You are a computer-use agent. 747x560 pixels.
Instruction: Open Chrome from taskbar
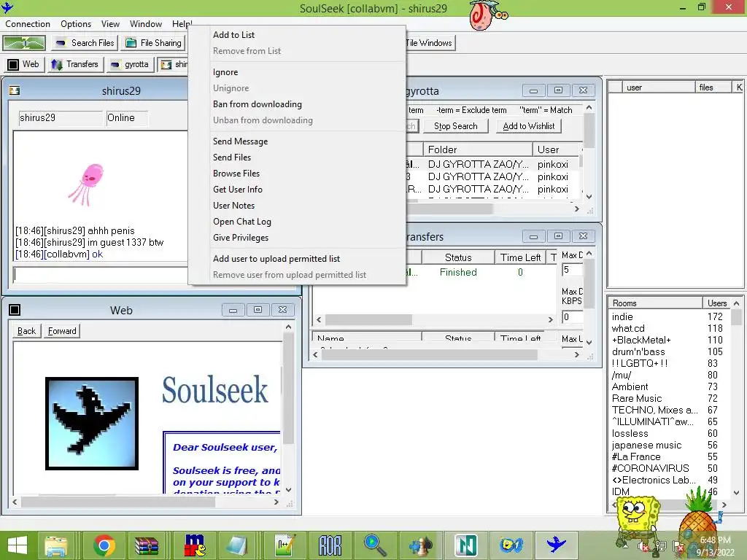[104, 545]
